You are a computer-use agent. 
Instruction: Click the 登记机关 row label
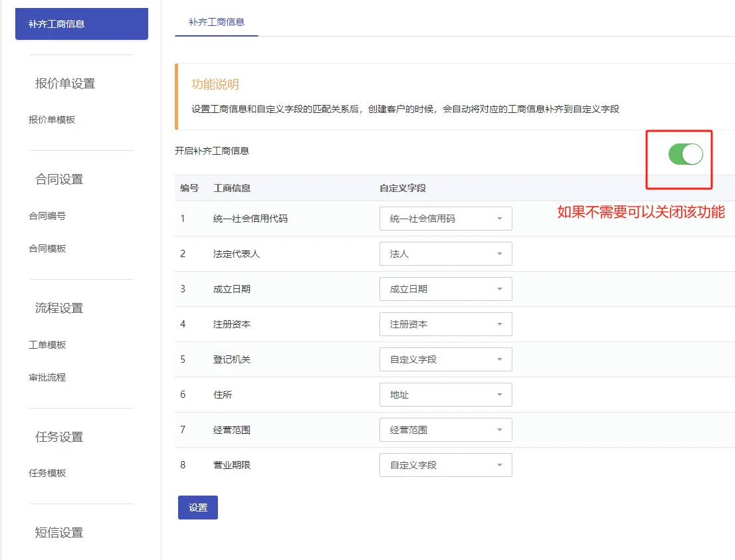point(231,359)
